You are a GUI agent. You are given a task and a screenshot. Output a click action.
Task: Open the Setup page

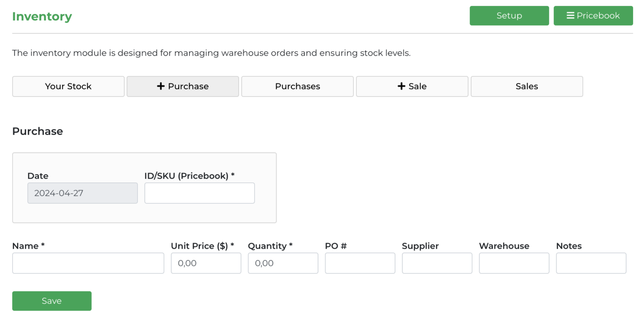pyautogui.click(x=509, y=16)
